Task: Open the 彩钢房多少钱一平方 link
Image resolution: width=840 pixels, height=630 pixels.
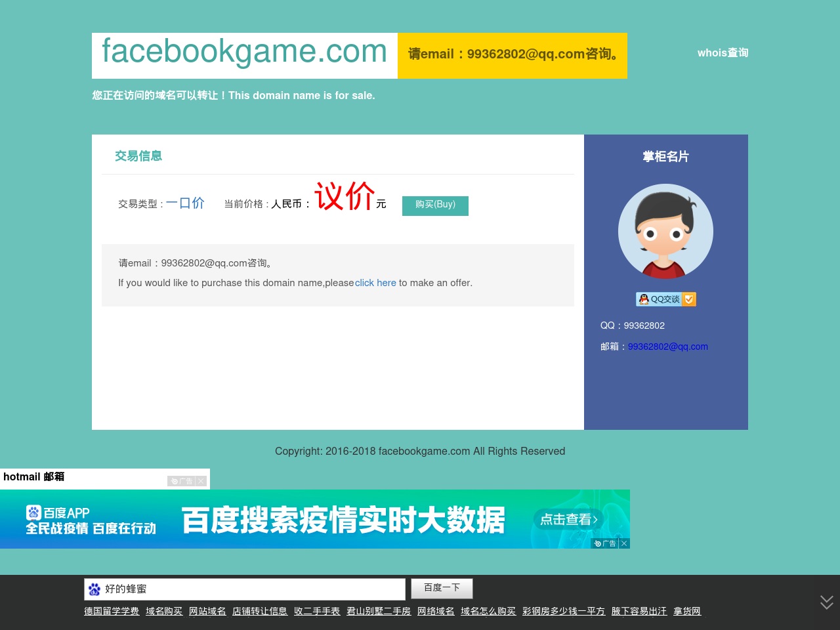Action: point(564,611)
